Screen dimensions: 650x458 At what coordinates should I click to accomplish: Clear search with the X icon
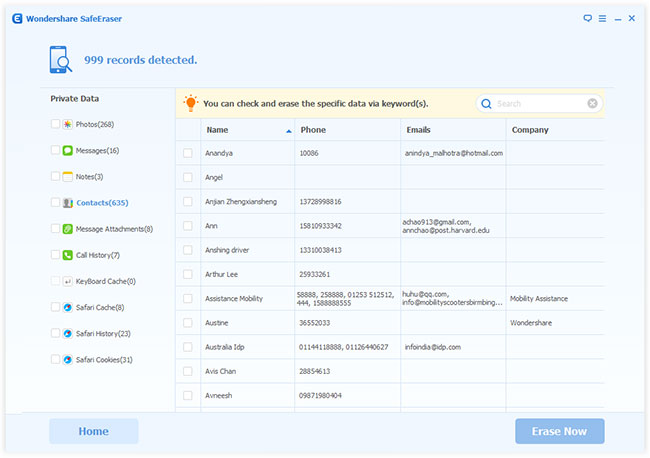[x=593, y=104]
